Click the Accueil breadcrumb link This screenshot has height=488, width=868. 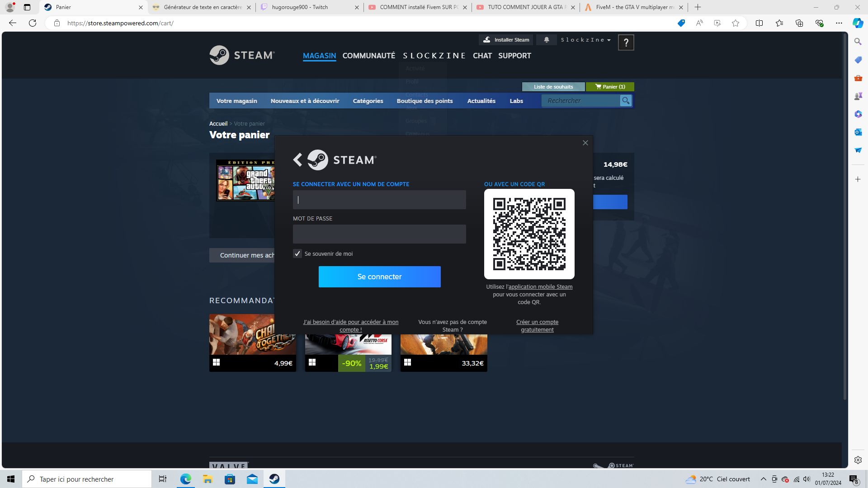(x=218, y=124)
